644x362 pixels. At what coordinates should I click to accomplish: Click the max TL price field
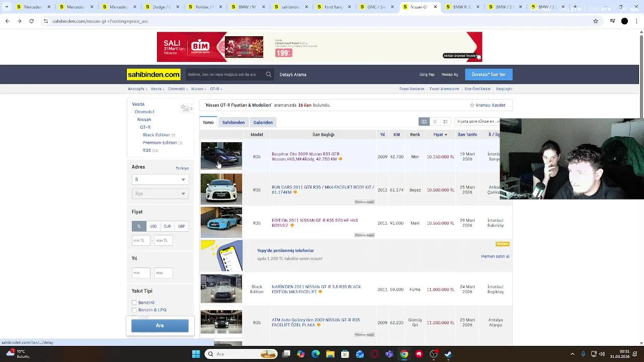pos(164,240)
